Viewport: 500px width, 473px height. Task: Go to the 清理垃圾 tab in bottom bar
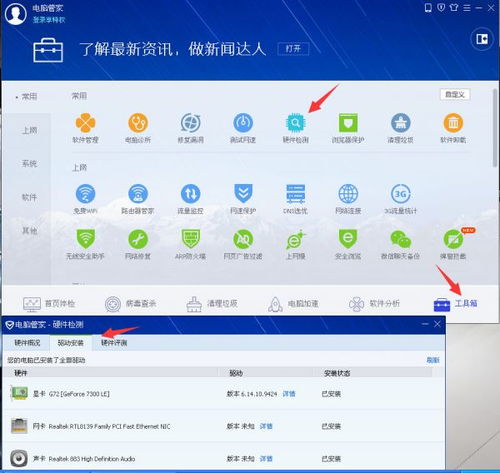pos(212,304)
